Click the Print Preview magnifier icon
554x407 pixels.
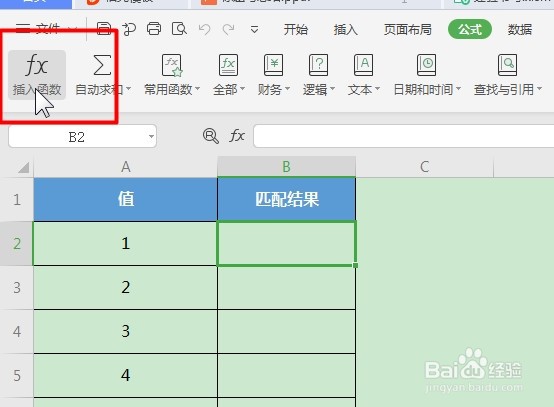[x=179, y=29]
